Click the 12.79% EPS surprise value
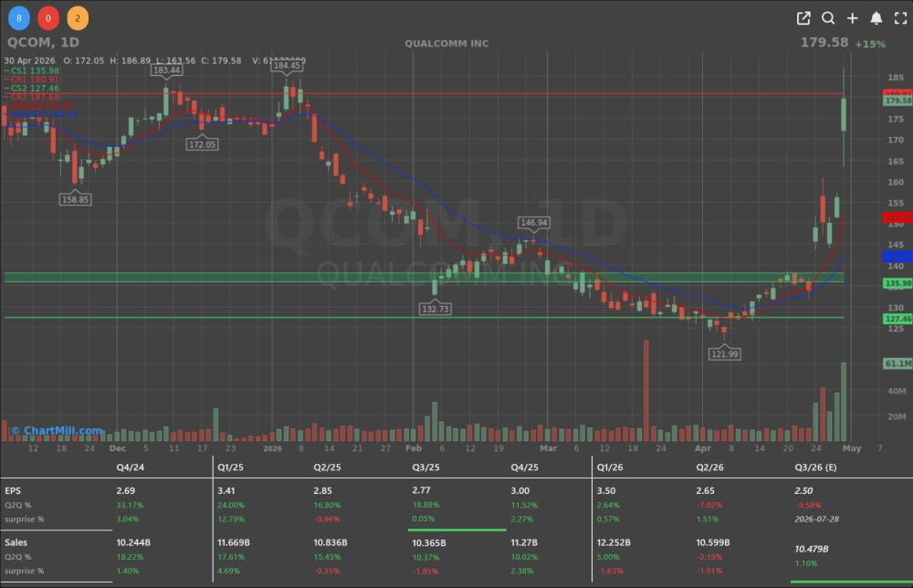 point(231,520)
